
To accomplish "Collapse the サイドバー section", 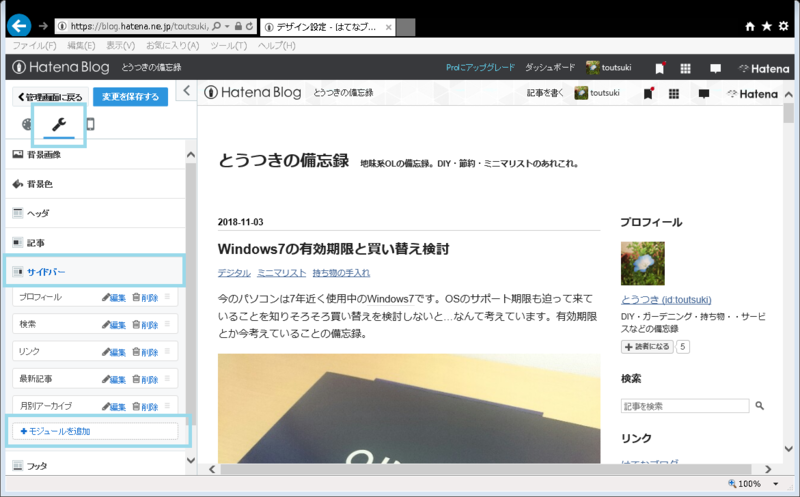I will 95,272.
